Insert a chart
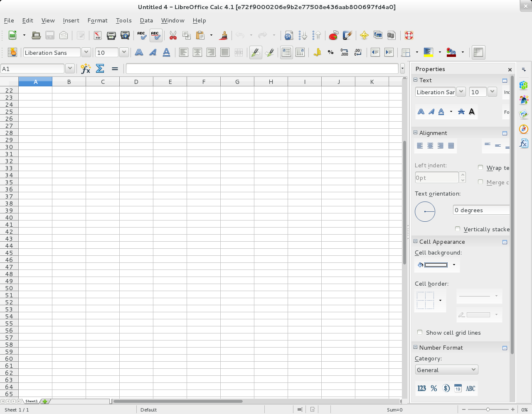 click(x=333, y=35)
